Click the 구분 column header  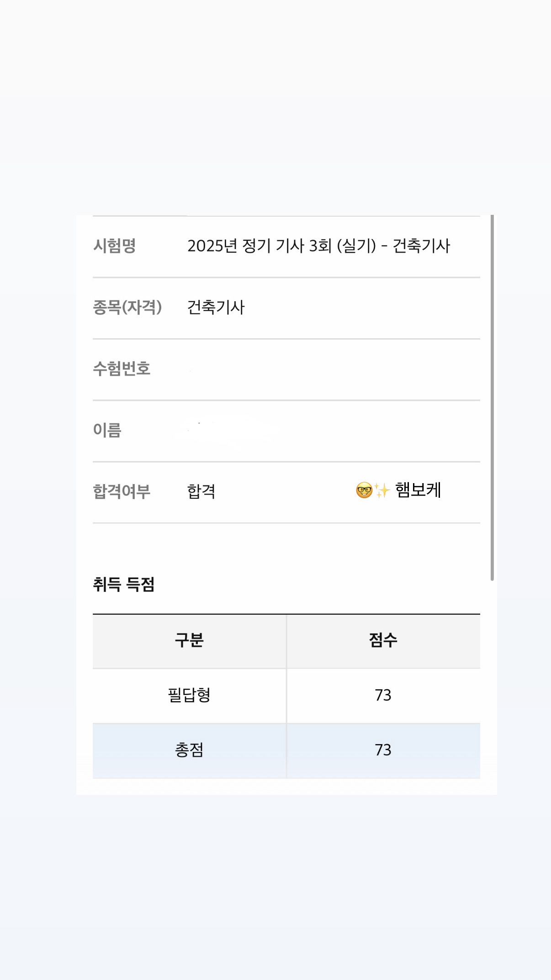click(x=189, y=640)
